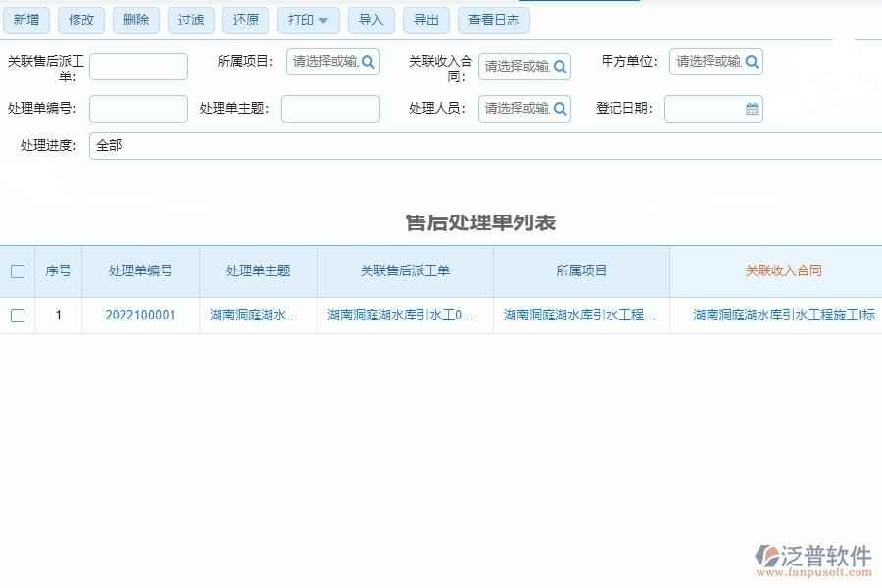Click the 甲方单位 search magnifier icon
882x588 pixels.
tap(750, 61)
